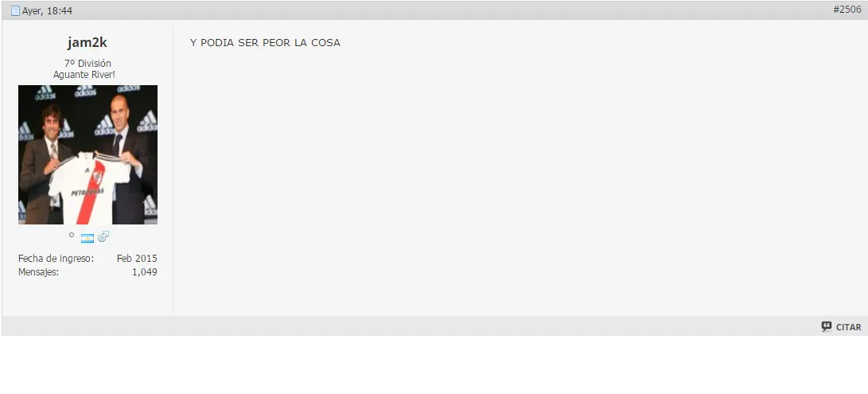Click the offline status circle under avatar
Viewport: 868px width, 394px height.
(72, 235)
